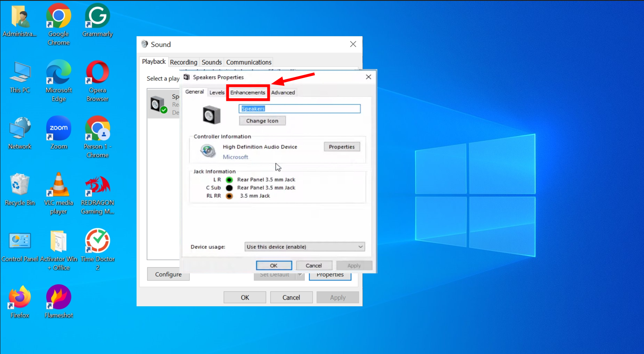Open the Administrator folder desktop icon
Screen dimensions: 644x354
coord(20,22)
